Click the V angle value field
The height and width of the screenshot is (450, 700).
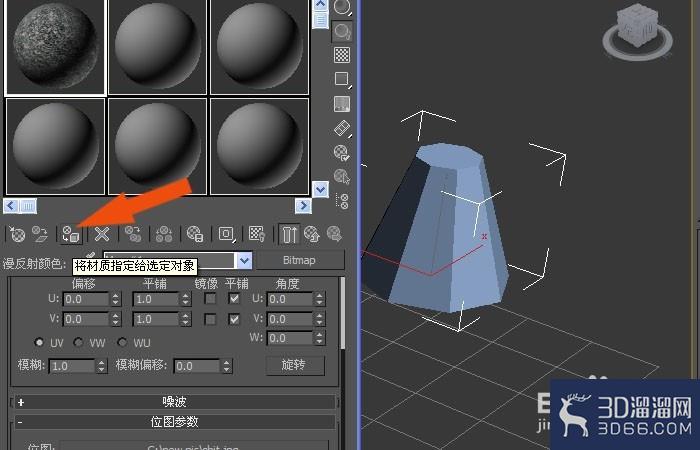point(290,319)
